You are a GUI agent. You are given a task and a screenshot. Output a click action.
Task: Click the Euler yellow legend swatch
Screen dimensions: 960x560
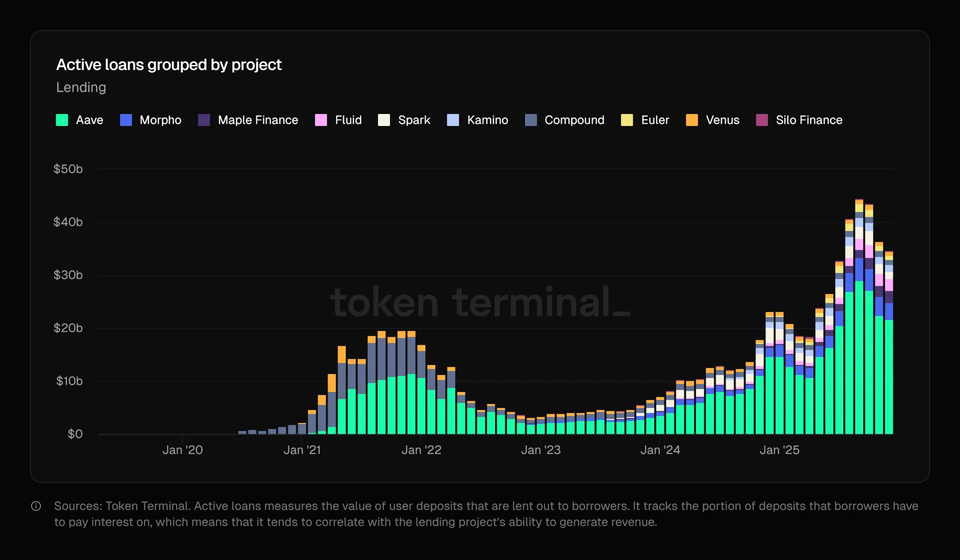[627, 120]
